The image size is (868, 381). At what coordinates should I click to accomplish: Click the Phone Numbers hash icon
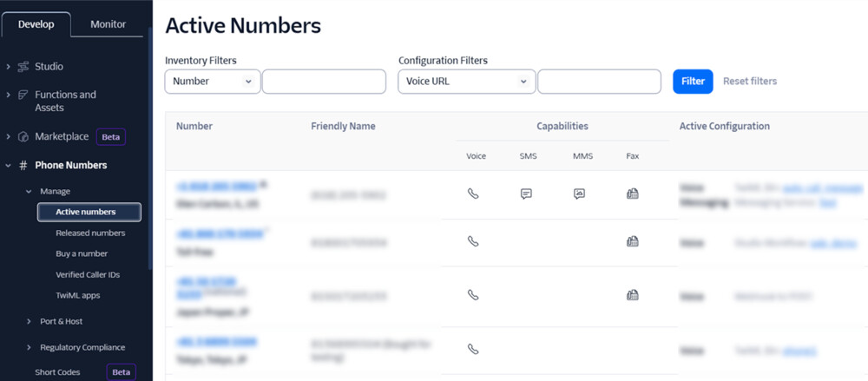[23, 165]
